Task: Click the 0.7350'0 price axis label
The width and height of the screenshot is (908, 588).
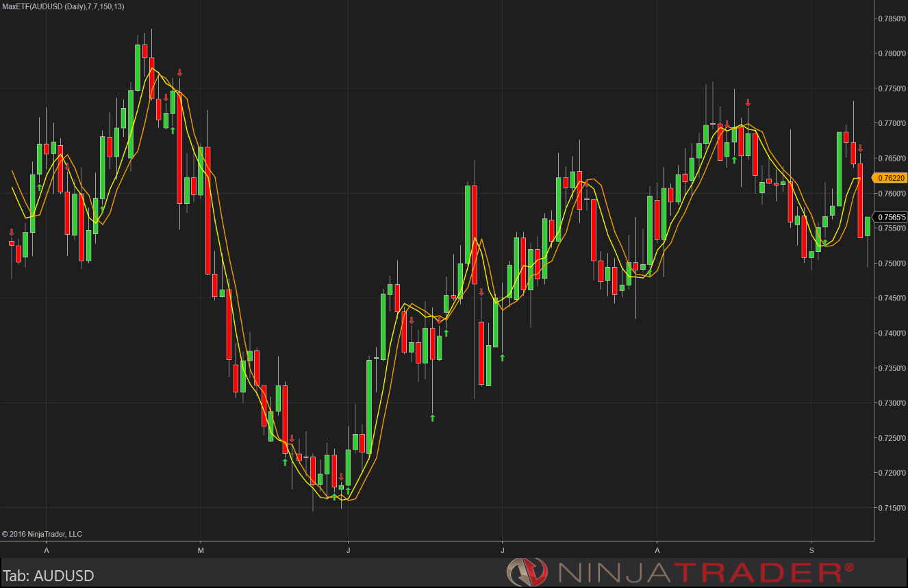Action: (892, 368)
